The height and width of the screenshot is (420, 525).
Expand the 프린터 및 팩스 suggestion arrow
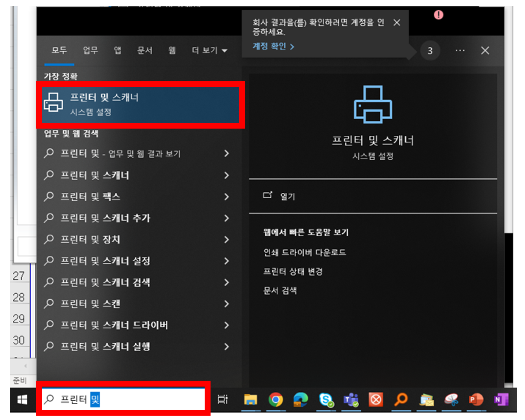pos(227,196)
